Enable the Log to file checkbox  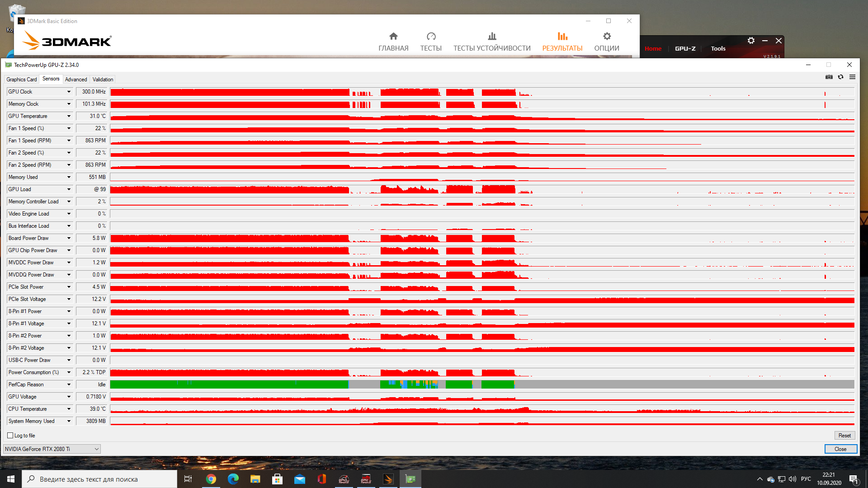[10, 436]
